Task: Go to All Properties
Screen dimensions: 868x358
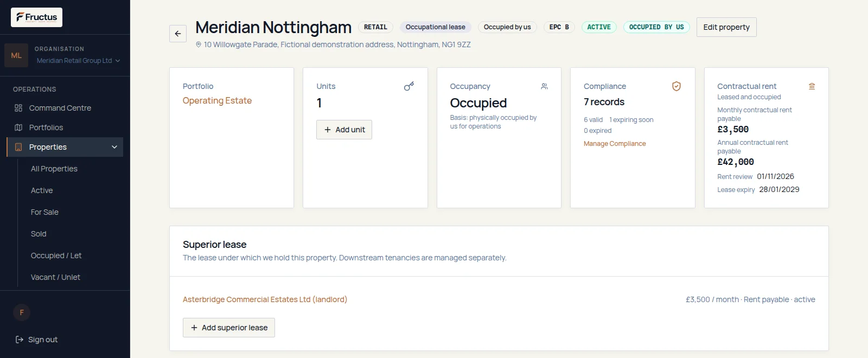Action: [54, 169]
